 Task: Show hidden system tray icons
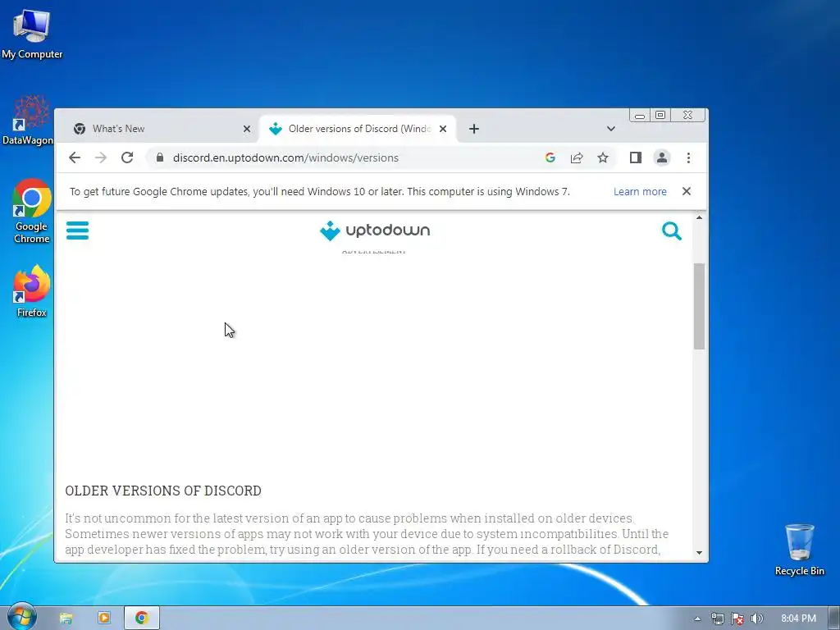(697, 619)
